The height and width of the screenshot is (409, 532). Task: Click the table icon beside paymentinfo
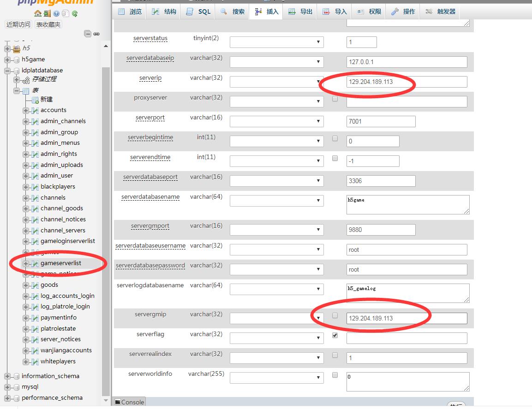35,318
